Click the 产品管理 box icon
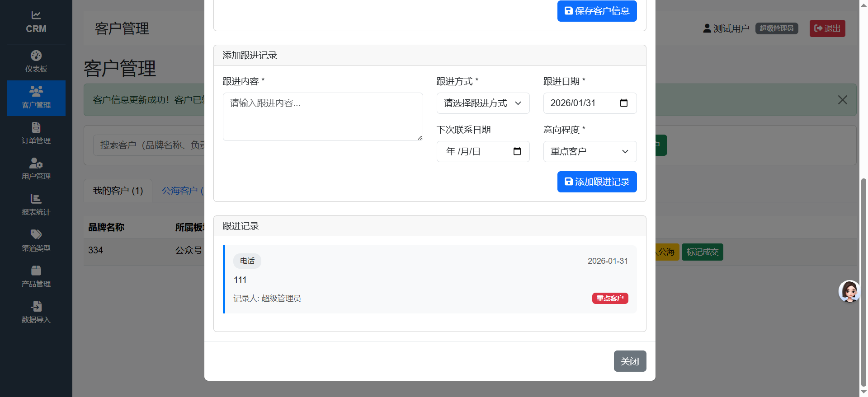 tap(36, 271)
